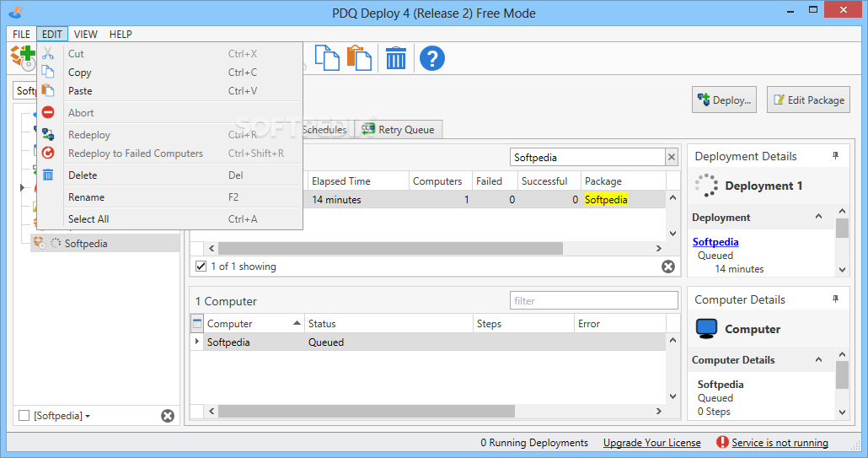This screenshot has height=458, width=868.
Task: Click the column chooser grid icon
Action: pyautogui.click(x=197, y=323)
